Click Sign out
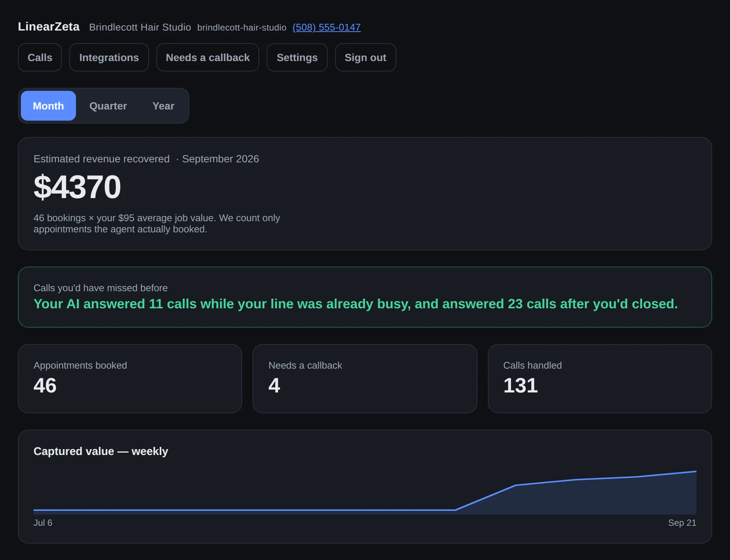 (x=365, y=57)
